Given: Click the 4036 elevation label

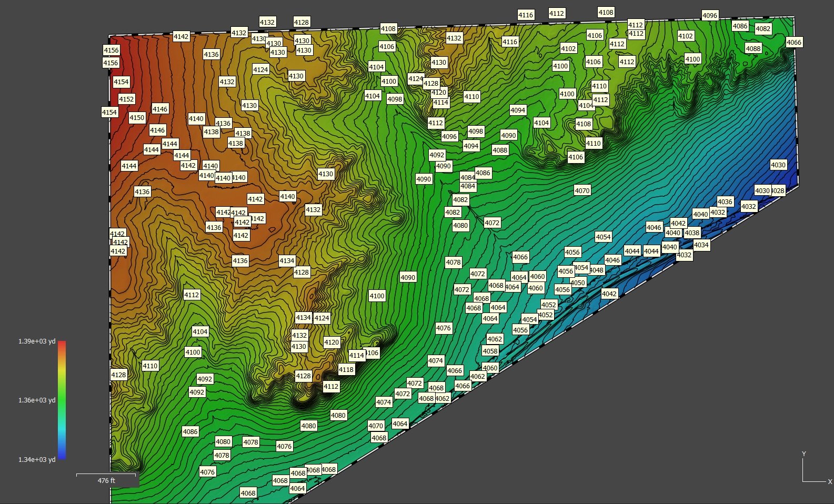Looking at the screenshot, I should pos(725,201).
